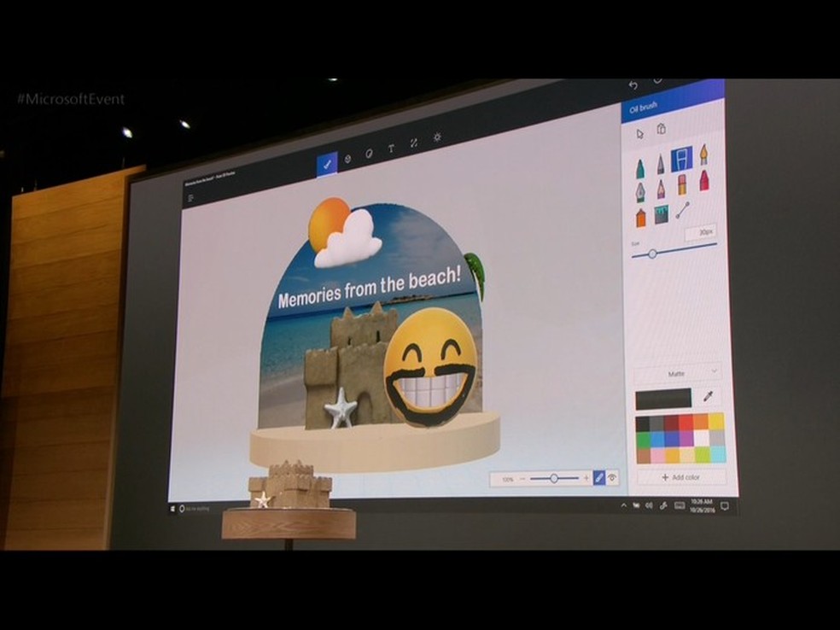Click the volume speaker tray icon
Viewport: 840px width, 630px height.
(649, 505)
